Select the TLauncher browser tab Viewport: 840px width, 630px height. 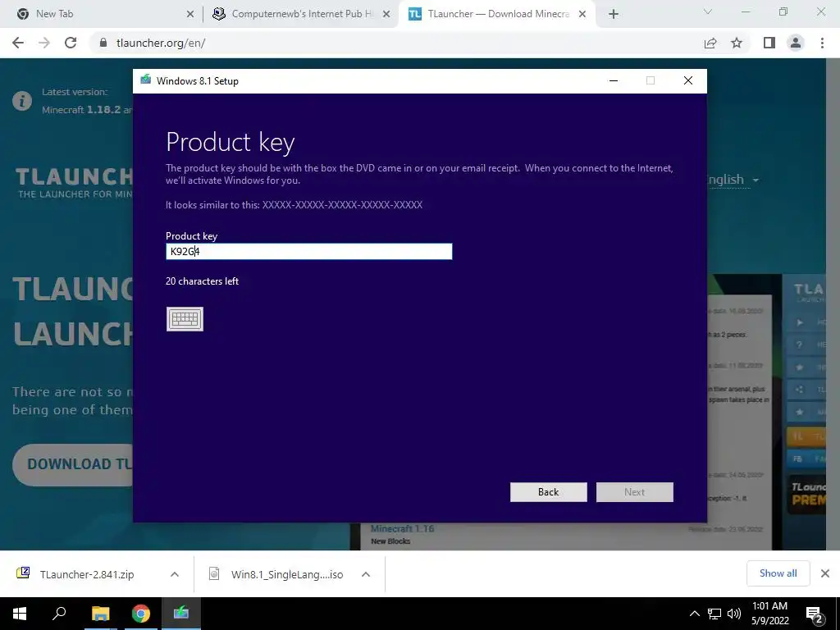(495, 14)
